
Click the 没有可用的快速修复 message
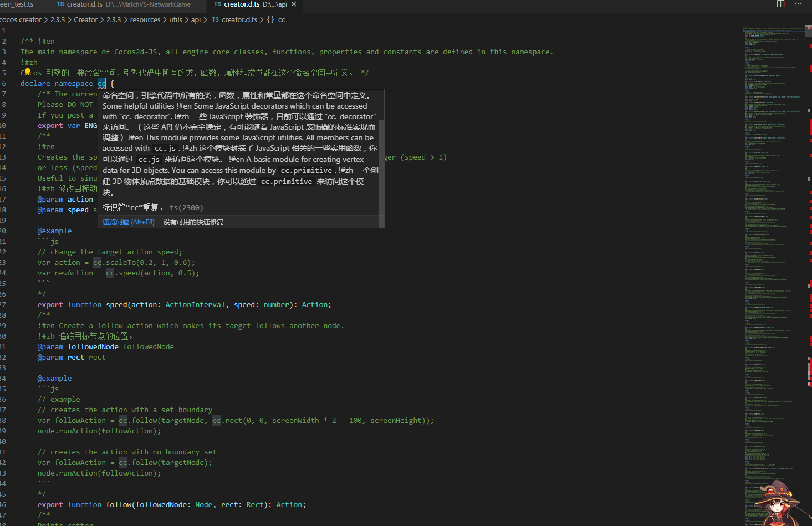point(193,222)
